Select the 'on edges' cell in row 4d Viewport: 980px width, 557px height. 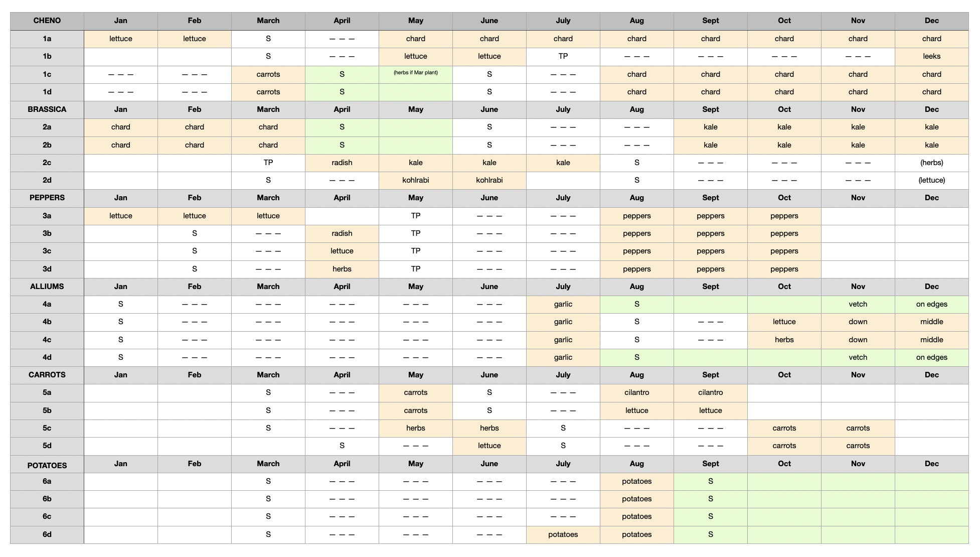click(931, 357)
